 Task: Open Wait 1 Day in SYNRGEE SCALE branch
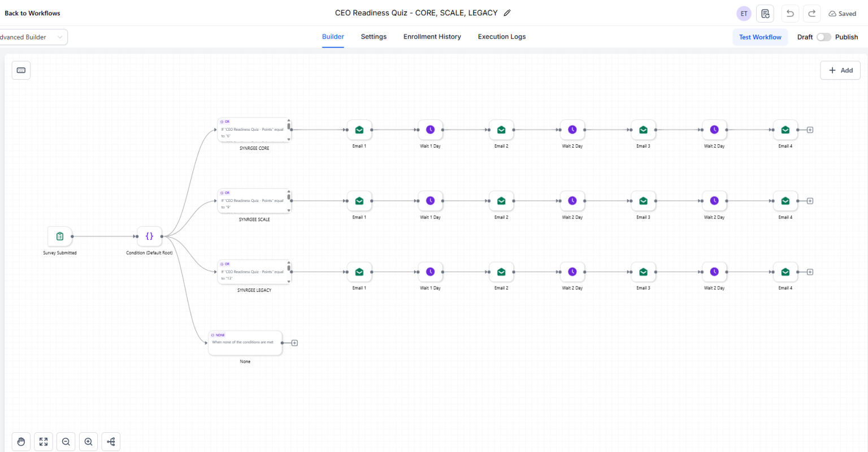[431, 201]
